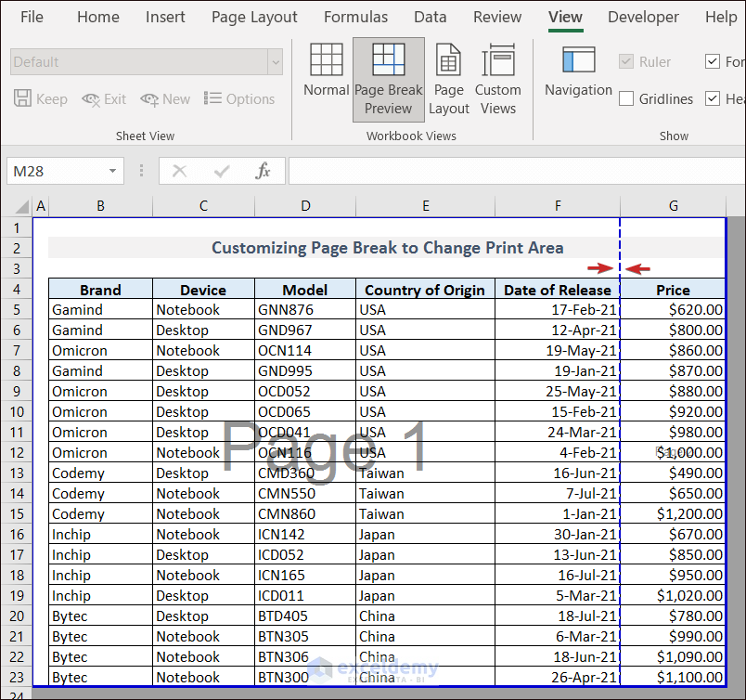Expand the Sheet View Default dropdown
The image size is (746, 700).
pyautogui.click(x=275, y=62)
